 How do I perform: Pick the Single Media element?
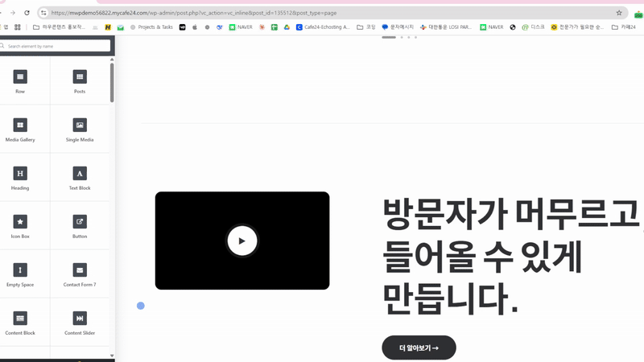pyautogui.click(x=80, y=125)
